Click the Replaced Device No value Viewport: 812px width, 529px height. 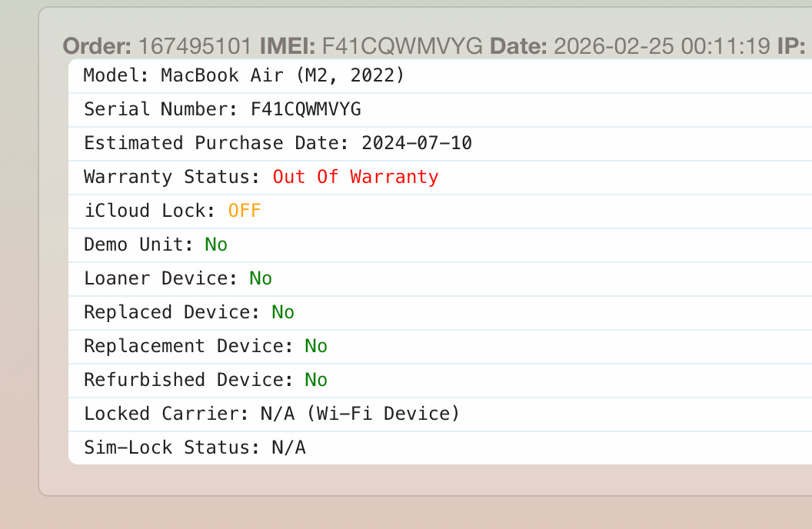tap(283, 312)
